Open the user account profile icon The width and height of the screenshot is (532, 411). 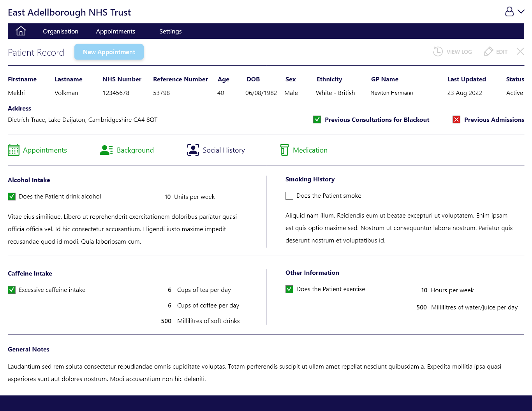coord(509,12)
